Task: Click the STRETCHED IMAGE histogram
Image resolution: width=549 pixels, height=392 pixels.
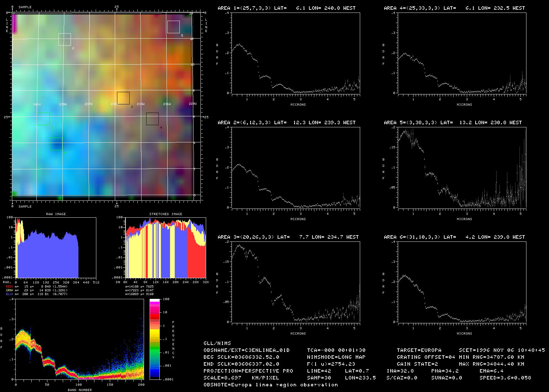Action: (x=165, y=247)
